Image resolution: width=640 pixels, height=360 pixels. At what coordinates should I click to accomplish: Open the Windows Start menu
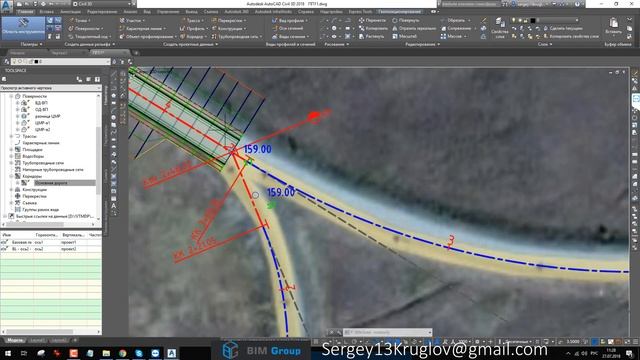[7, 353]
